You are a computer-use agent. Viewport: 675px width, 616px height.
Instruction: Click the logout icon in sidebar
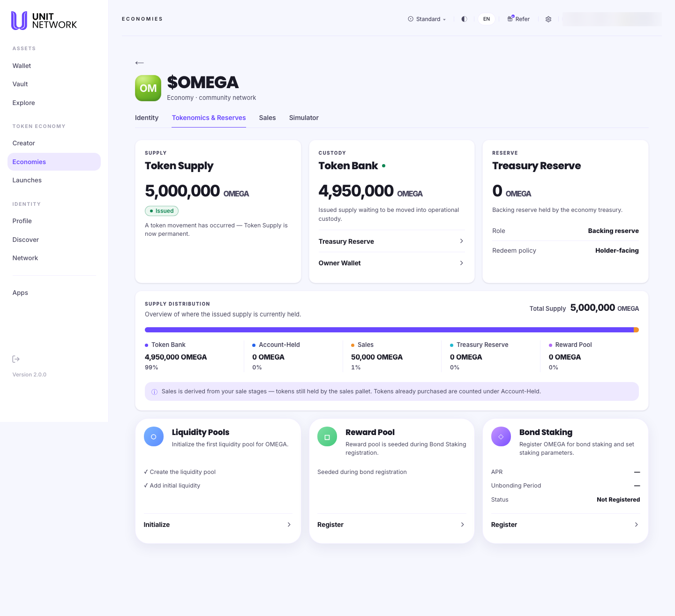16,359
